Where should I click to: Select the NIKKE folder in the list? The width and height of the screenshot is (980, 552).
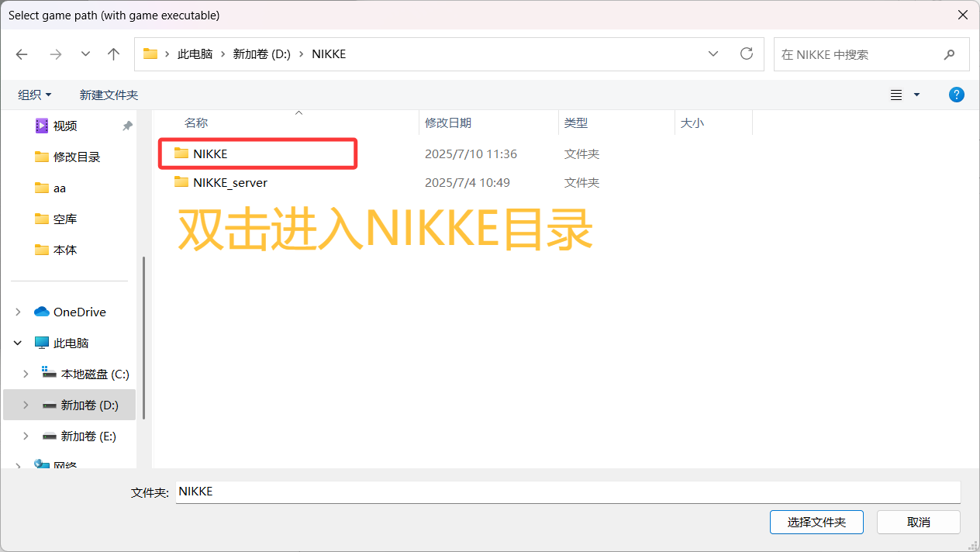click(x=210, y=154)
